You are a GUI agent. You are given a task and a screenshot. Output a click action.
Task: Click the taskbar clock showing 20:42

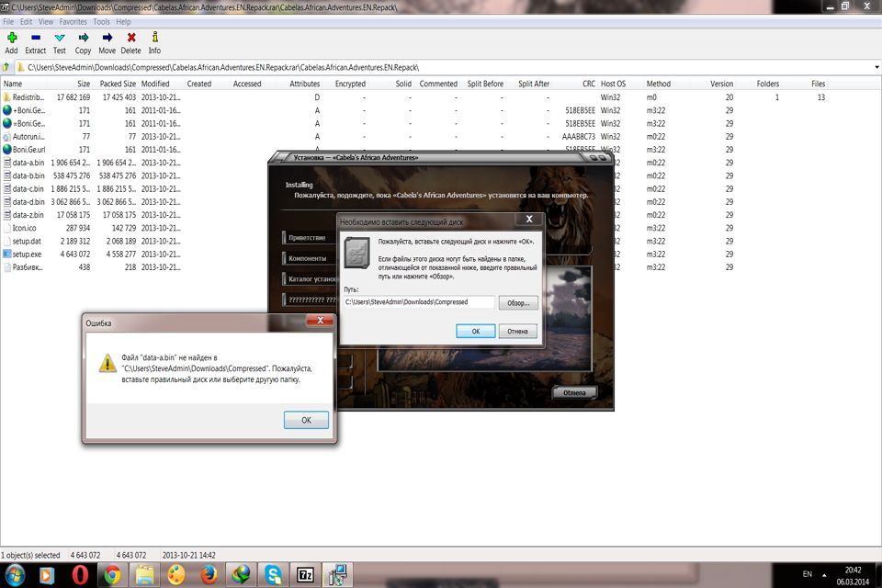(853, 576)
